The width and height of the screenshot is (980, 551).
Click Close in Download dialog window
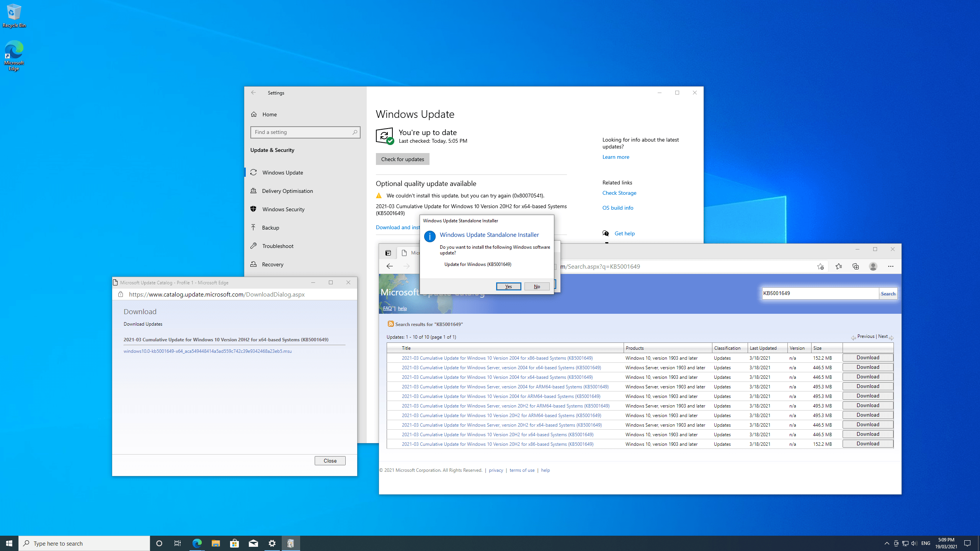click(330, 461)
